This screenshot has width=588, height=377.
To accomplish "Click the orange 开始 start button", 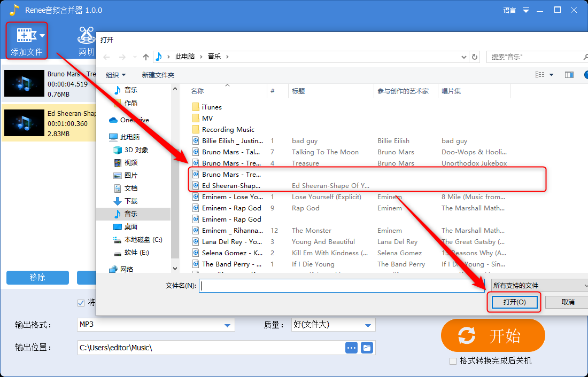I will [493, 335].
